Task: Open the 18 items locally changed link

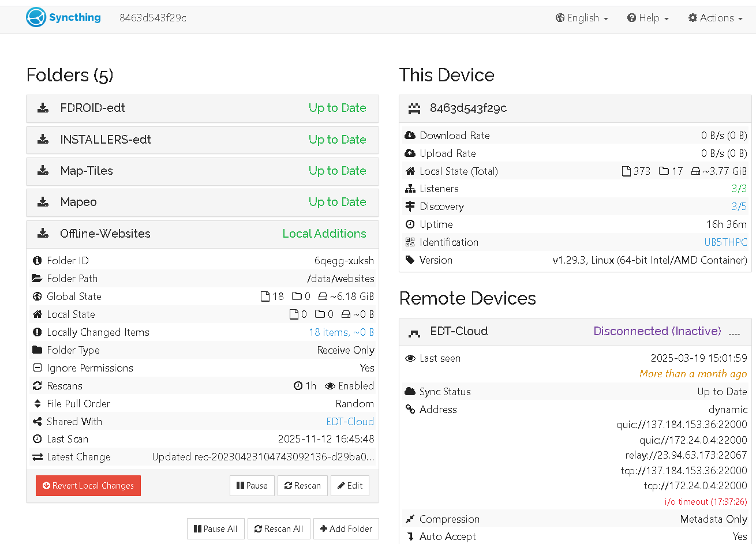Action: [x=341, y=332]
